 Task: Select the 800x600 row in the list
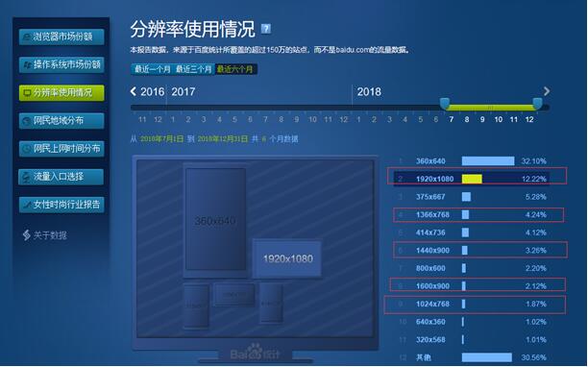[472, 268]
